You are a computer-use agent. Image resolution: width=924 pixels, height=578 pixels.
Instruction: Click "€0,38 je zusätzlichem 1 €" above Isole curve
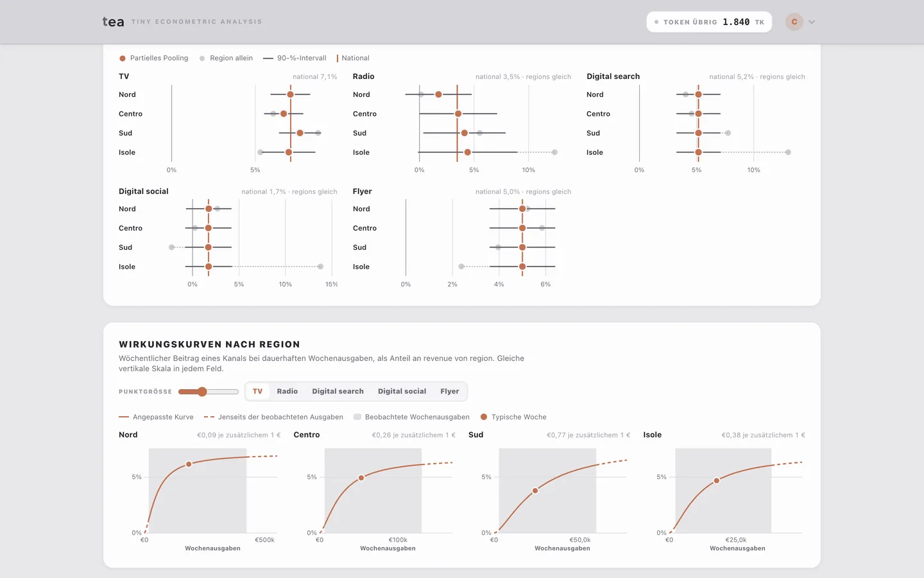(x=764, y=435)
